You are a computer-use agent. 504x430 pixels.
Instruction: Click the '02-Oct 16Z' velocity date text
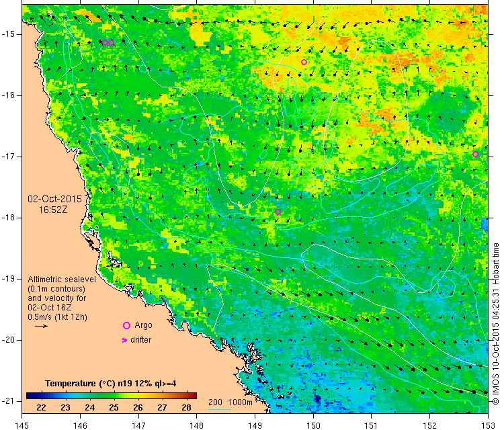click(x=50, y=308)
